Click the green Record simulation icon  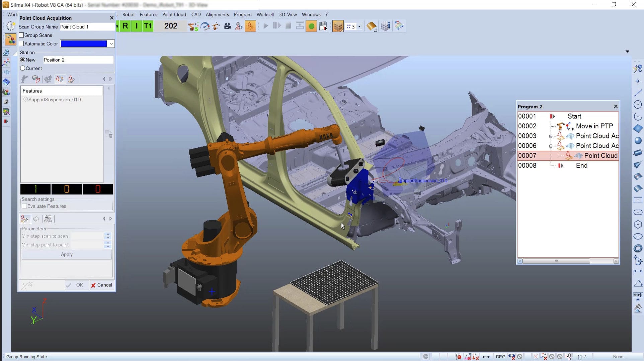point(311,26)
